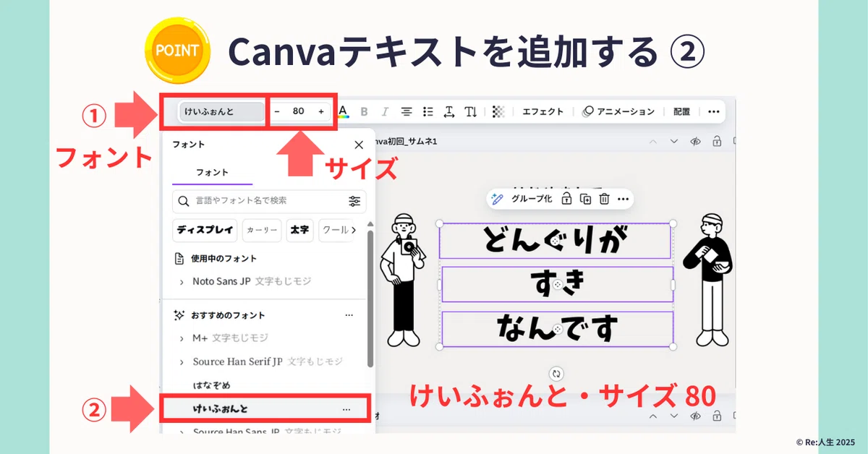Select the right illustrated person in black sweater
The height and width of the screenshot is (454, 868).
[x=709, y=280]
